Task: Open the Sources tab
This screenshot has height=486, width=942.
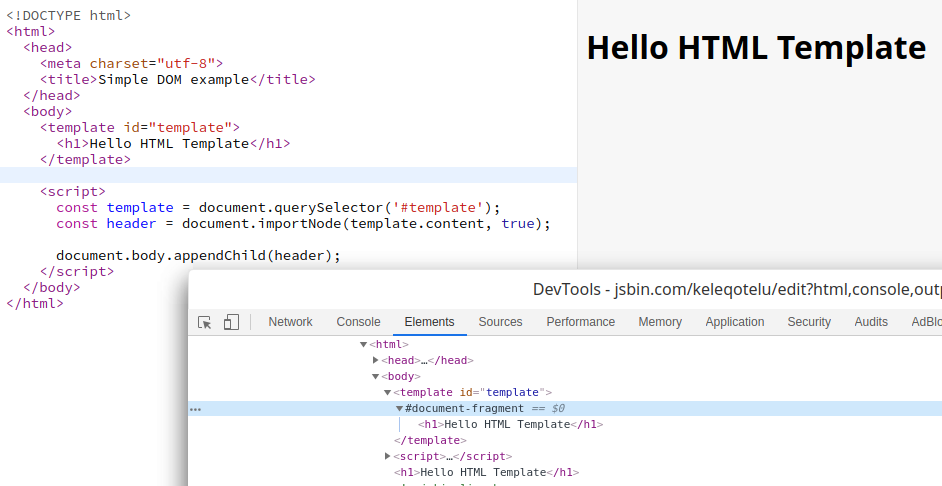Action: pyautogui.click(x=500, y=322)
